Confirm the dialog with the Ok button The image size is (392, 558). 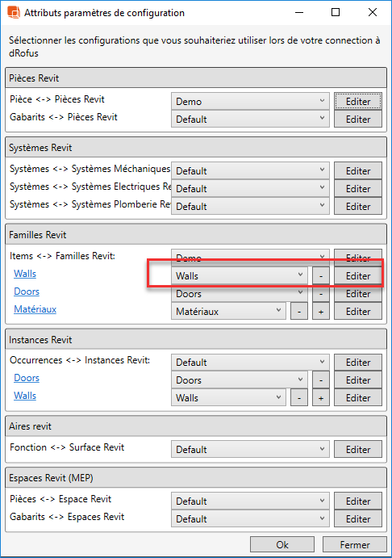282,545
